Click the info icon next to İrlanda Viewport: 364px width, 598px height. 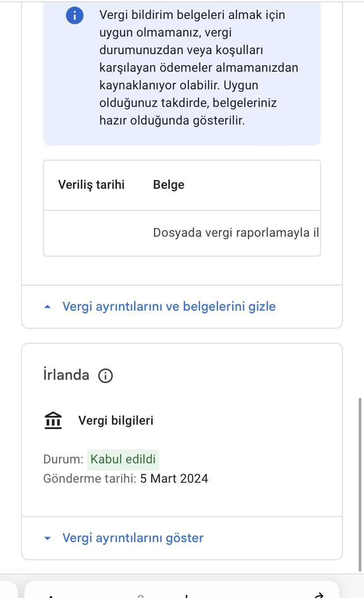tap(106, 376)
